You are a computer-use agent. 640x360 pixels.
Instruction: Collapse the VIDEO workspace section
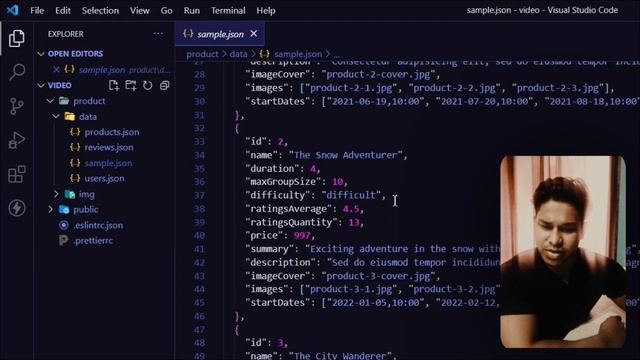(41, 85)
